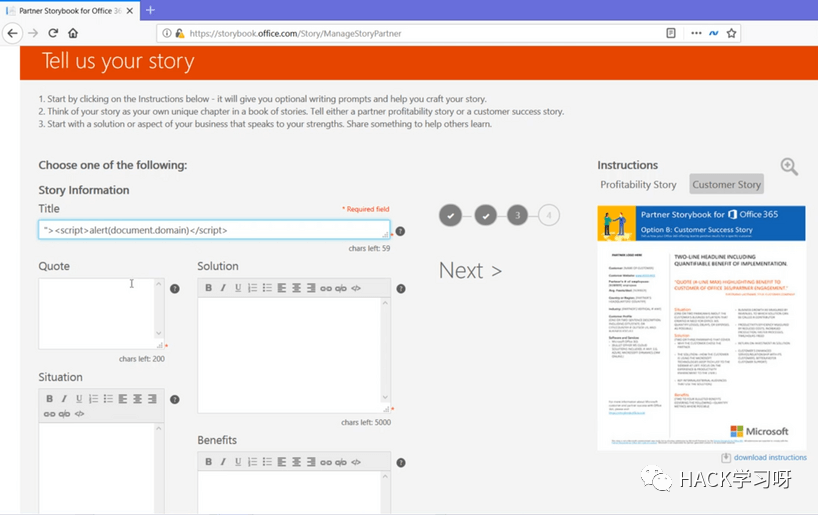Insert bullet list in Benefits editor

pos(267,462)
